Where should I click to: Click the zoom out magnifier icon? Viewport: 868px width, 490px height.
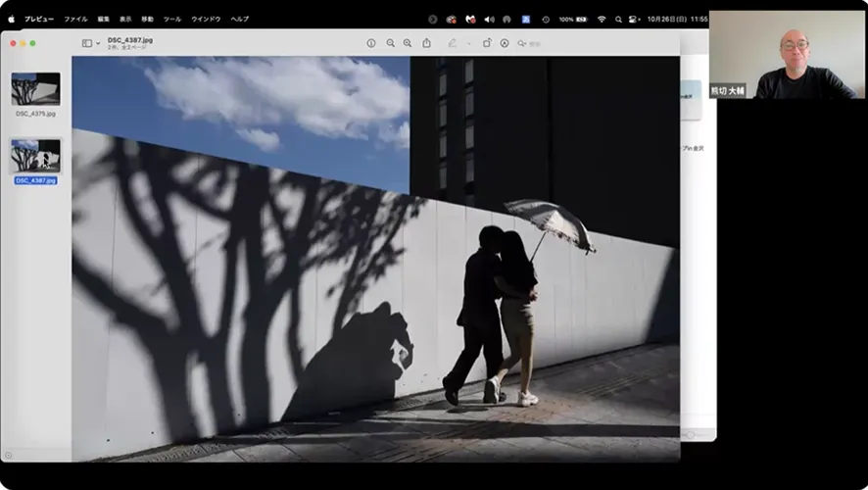tap(390, 43)
